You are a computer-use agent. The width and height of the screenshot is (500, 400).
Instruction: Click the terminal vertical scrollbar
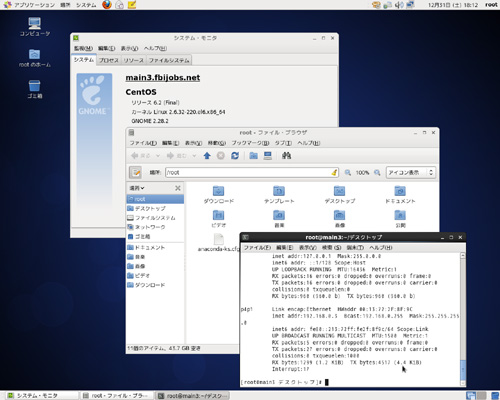click(463, 319)
